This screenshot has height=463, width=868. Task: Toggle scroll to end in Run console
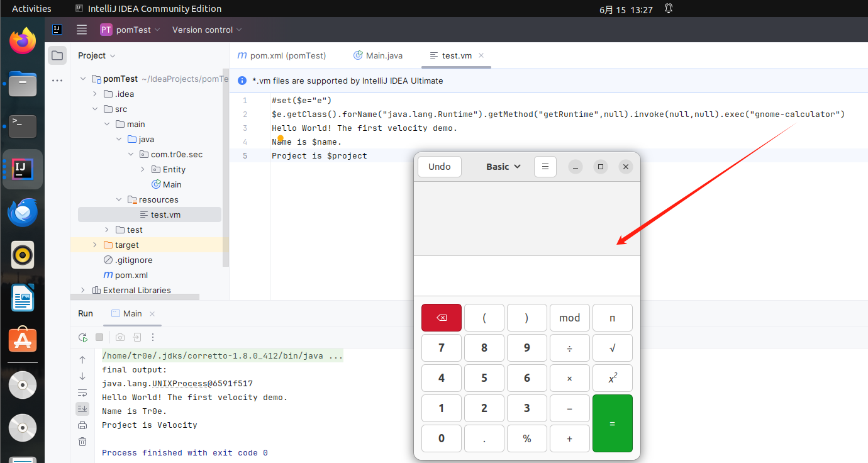click(82, 409)
